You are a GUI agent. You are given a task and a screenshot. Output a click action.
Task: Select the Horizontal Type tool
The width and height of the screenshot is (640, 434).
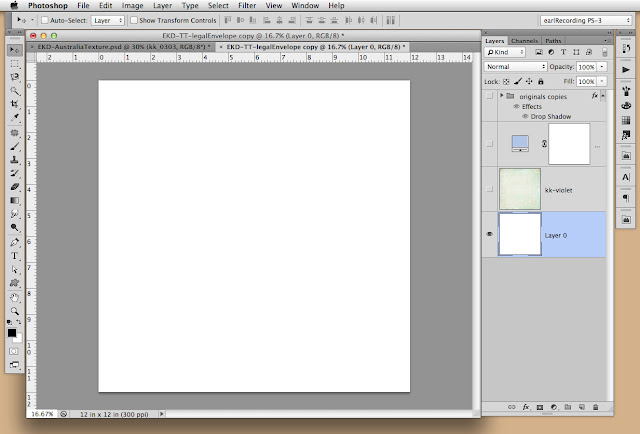coord(14,256)
